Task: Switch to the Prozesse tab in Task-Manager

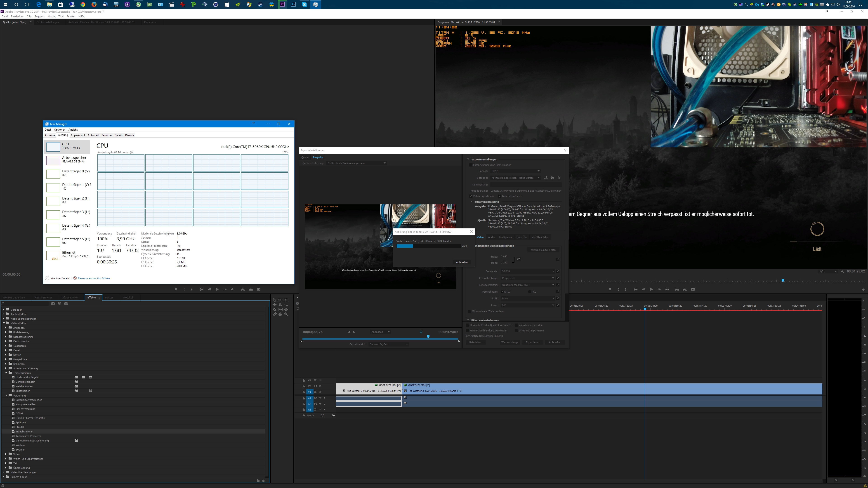Action: click(50, 135)
